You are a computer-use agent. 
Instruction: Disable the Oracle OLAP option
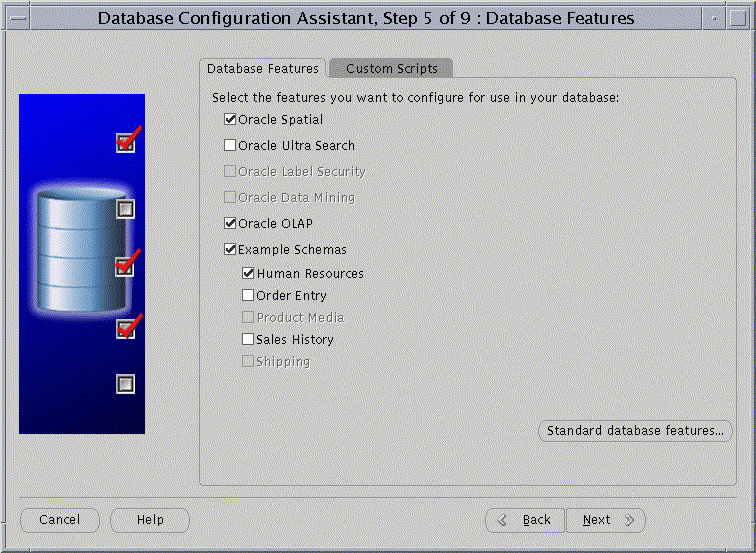click(x=230, y=224)
